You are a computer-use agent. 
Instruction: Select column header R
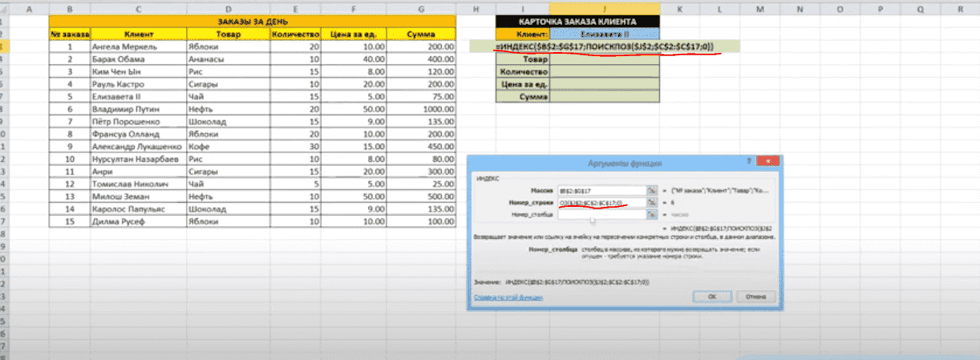click(x=959, y=7)
